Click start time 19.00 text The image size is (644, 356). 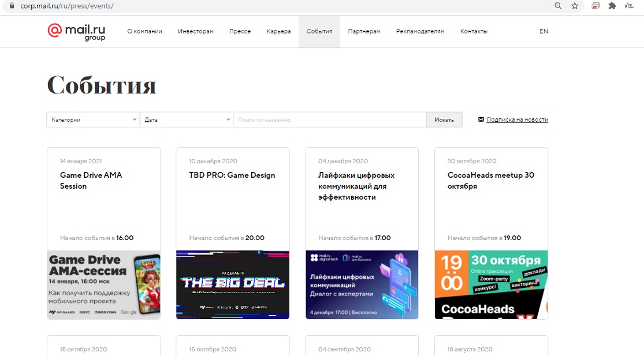click(512, 238)
